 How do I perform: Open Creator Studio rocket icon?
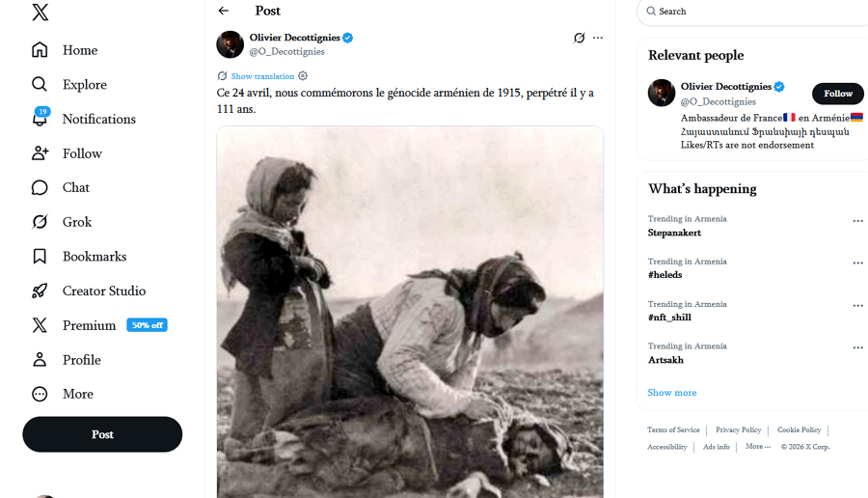click(x=40, y=290)
